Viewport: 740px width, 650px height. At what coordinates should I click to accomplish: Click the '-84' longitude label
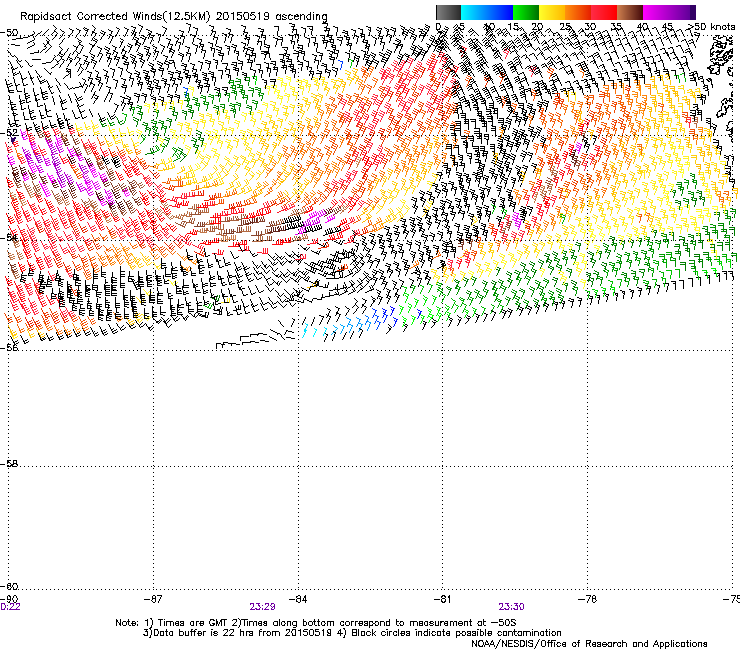pyautogui.click(x=298, y=599)
